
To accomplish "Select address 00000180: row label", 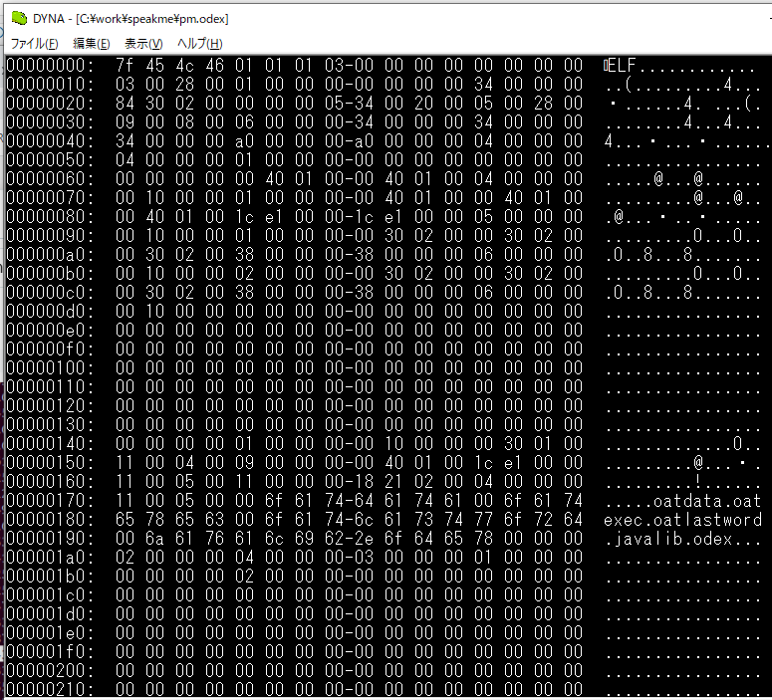I will 50,520.
